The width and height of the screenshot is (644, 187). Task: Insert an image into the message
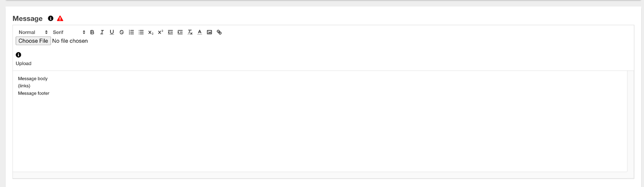pos(209,32)
